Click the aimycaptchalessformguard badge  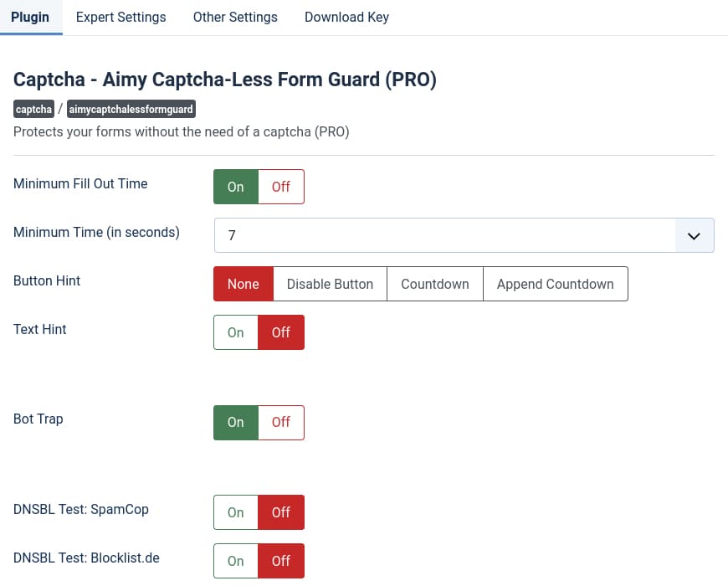pos(131,109)
